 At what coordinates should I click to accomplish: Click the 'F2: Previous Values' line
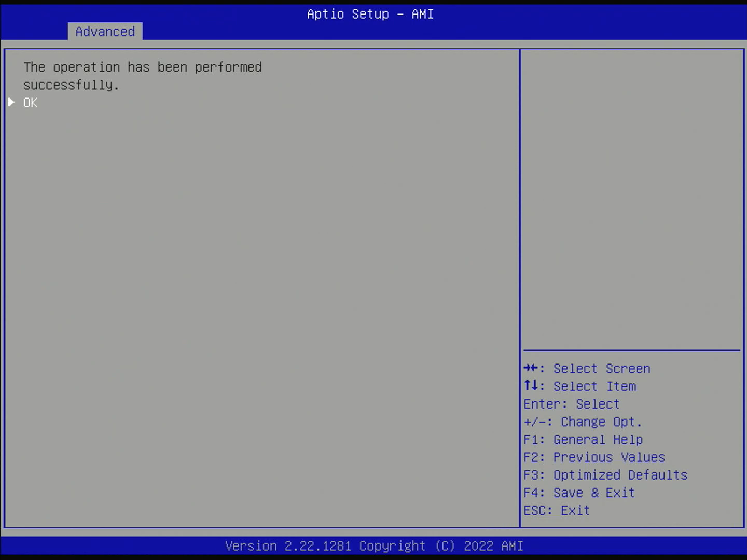pyautogui.click(x=594, y=457)
